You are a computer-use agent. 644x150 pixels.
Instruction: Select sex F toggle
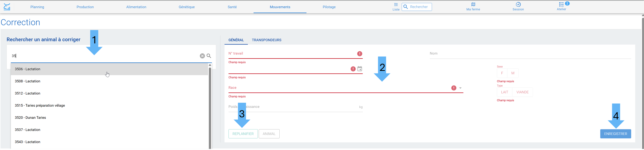coord(502,73)
